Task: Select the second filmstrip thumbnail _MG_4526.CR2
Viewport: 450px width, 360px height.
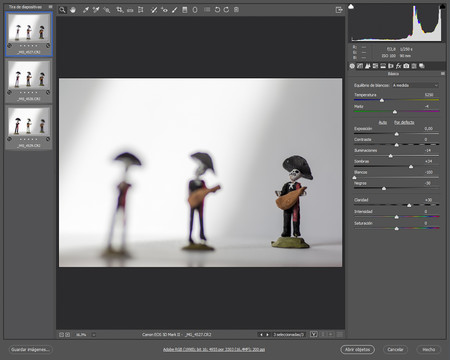Action: [29, 81]
